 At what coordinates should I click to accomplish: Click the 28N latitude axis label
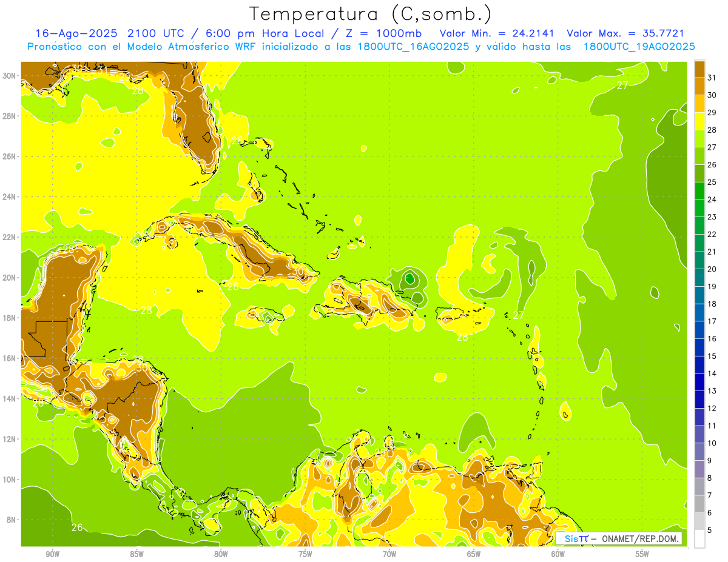pos(9,116)
